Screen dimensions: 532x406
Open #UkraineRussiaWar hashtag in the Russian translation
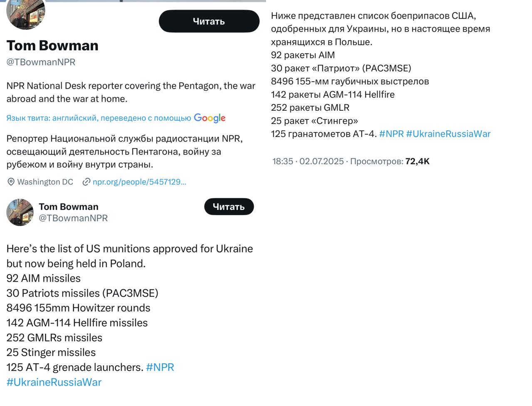(448, 134)
